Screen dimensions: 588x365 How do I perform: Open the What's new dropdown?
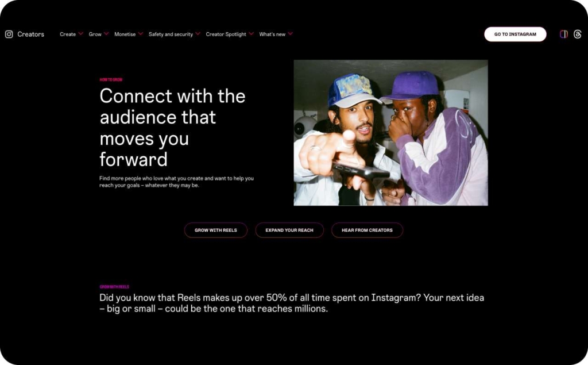290,34
